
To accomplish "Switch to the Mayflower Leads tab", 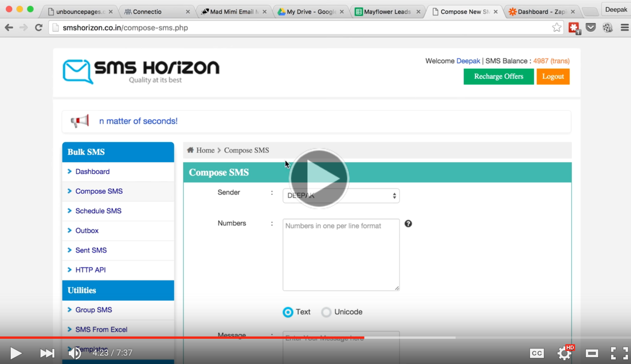I will [x=387, y=12].
